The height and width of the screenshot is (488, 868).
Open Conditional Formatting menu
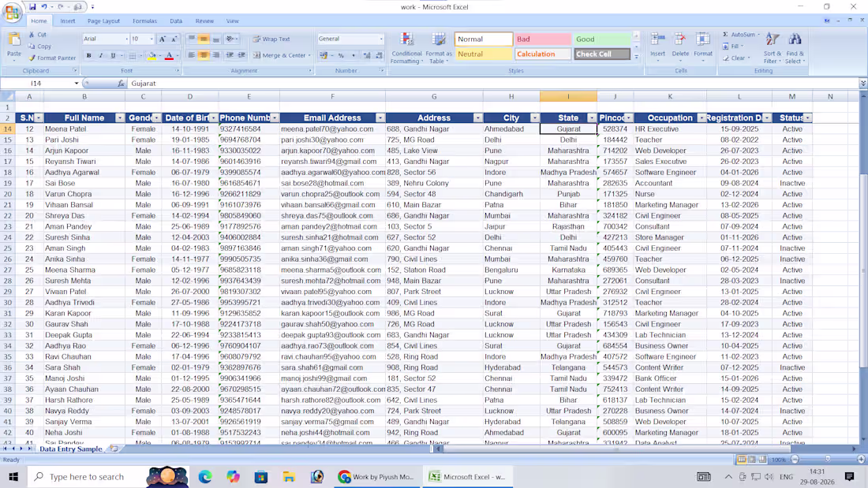406,48
